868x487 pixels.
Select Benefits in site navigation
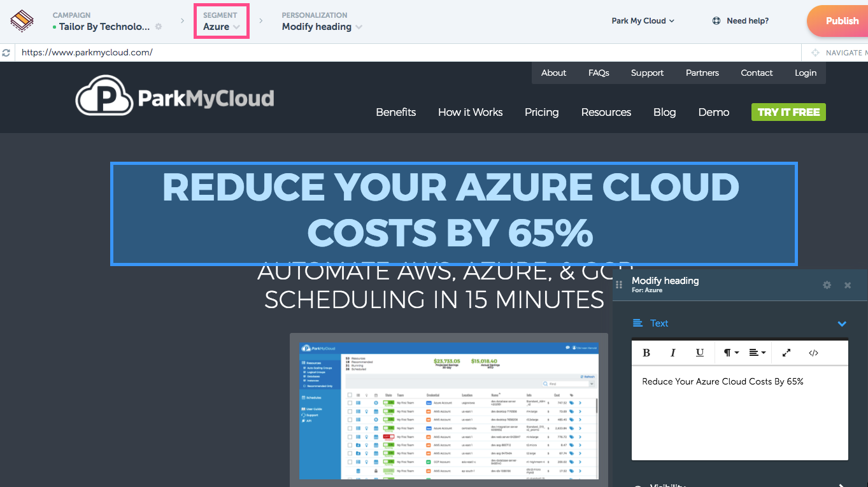395,112
